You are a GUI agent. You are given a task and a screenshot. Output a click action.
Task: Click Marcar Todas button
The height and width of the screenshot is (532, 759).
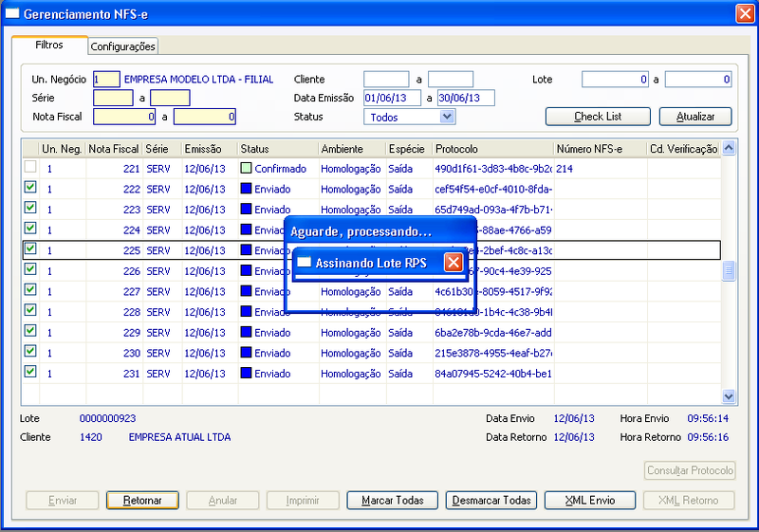pyautogui.click(x=393, y=500)
